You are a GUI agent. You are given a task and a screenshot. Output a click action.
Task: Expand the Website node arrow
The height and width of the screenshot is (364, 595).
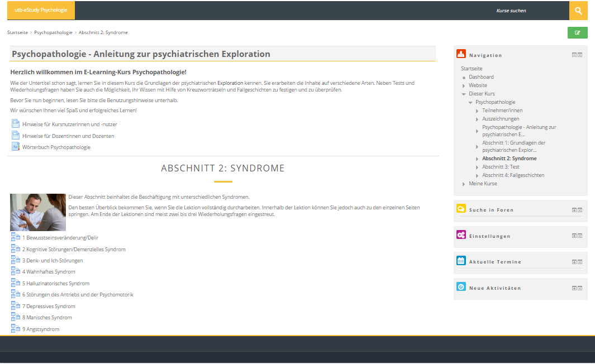(464, 85)
